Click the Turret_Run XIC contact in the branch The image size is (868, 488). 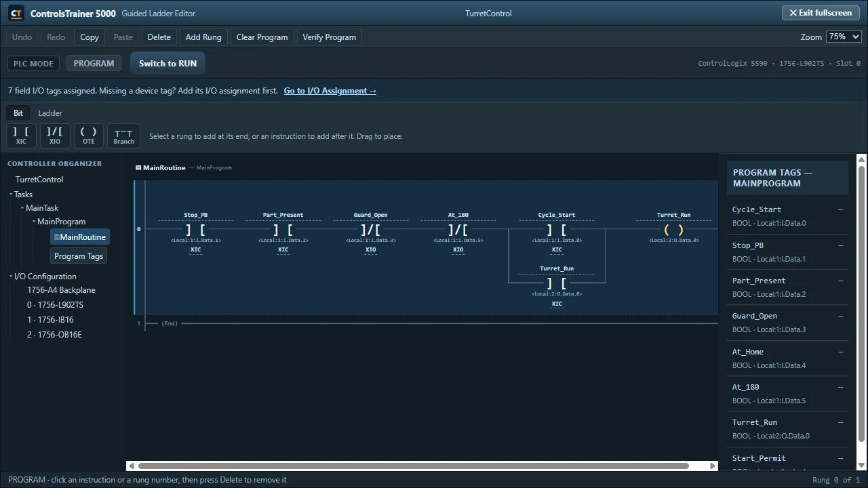tap(557, 285)
